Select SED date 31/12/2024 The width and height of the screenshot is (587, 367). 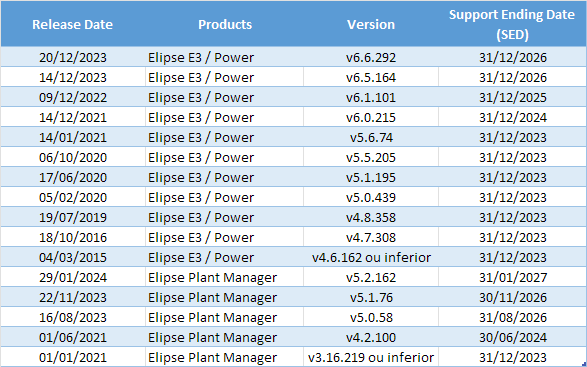point(513,117)
